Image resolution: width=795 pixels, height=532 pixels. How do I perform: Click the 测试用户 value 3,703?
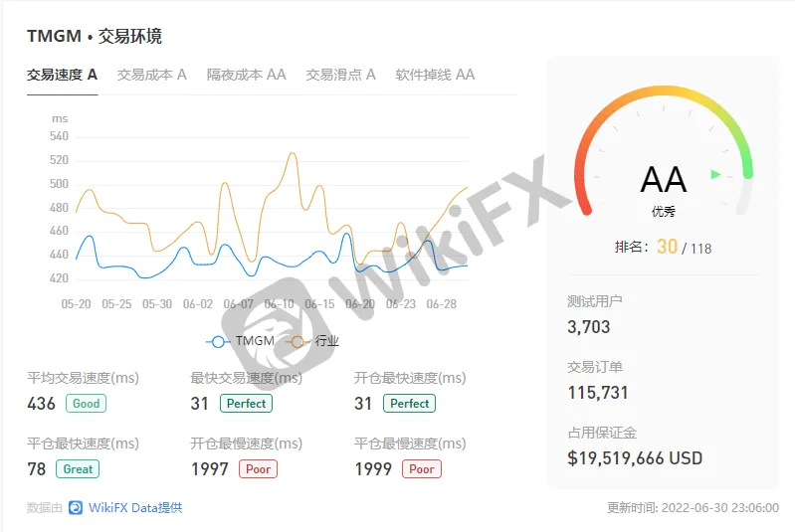point(589,327)
